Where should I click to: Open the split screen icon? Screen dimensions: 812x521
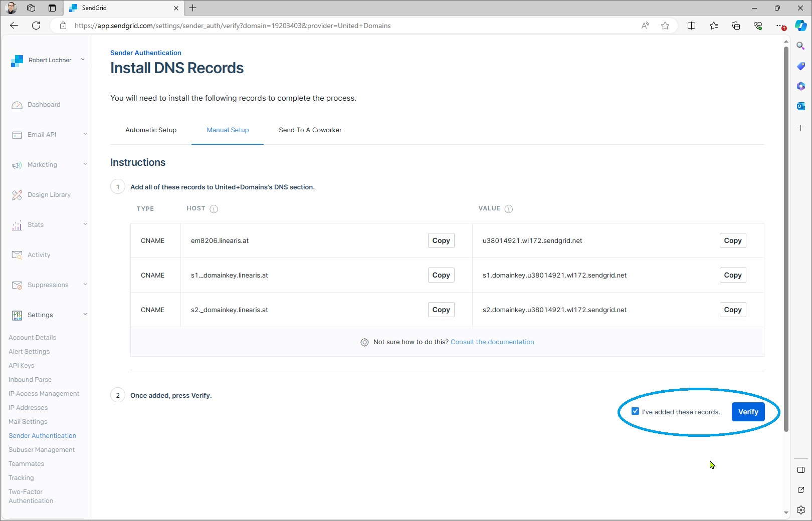pos(691,26)
